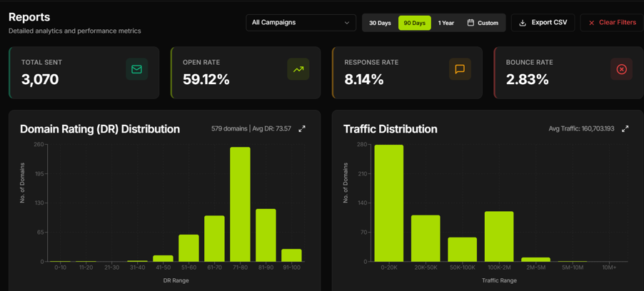The width and height of the screenshot is (644, 291).
Task: Click the 41-50 bar in DR chart
Action: point(163,259)
